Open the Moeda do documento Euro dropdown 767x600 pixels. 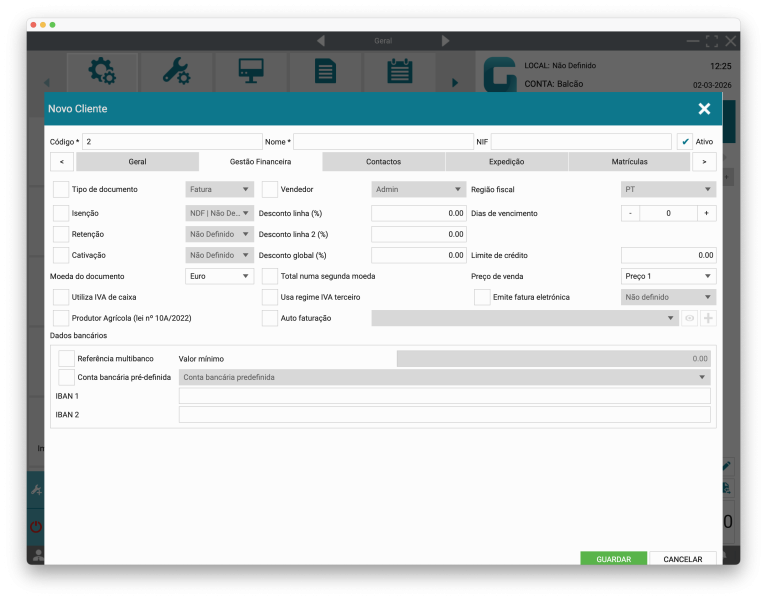coord(220,276)
